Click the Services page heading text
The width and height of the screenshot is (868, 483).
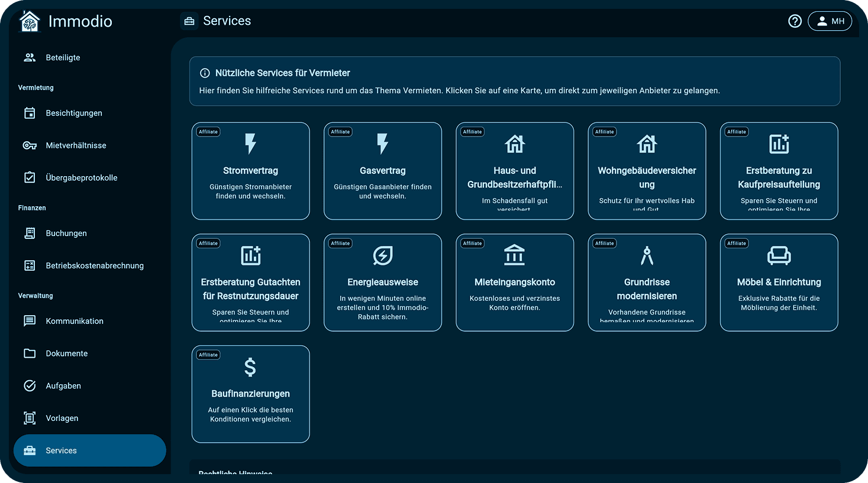227,21
